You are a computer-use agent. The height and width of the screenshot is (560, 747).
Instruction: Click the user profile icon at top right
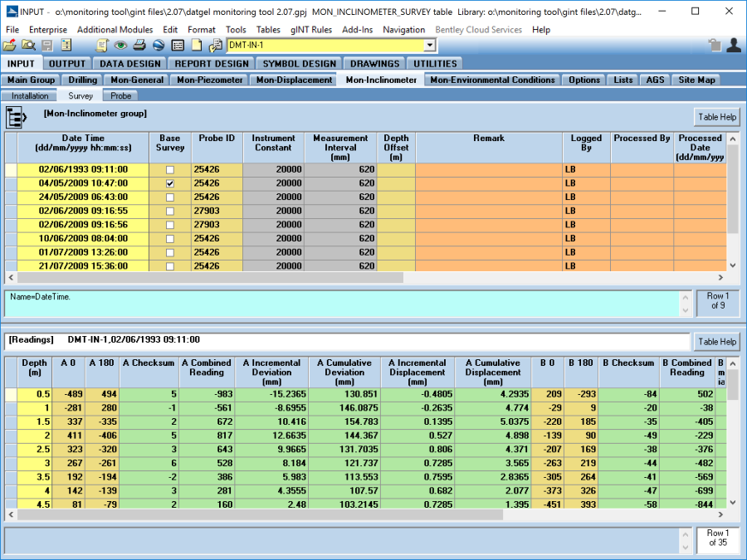tap(733, 46)
